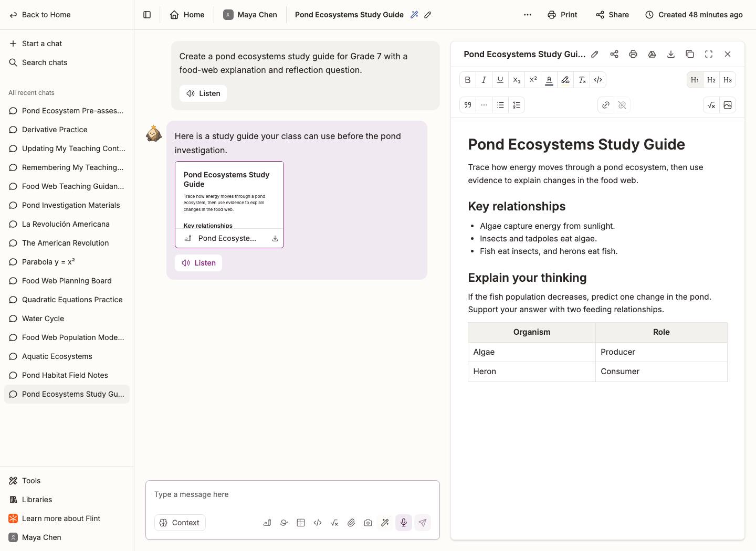Clear text formatting
Screen dimensions: 756x551
[x=582, y=80]
